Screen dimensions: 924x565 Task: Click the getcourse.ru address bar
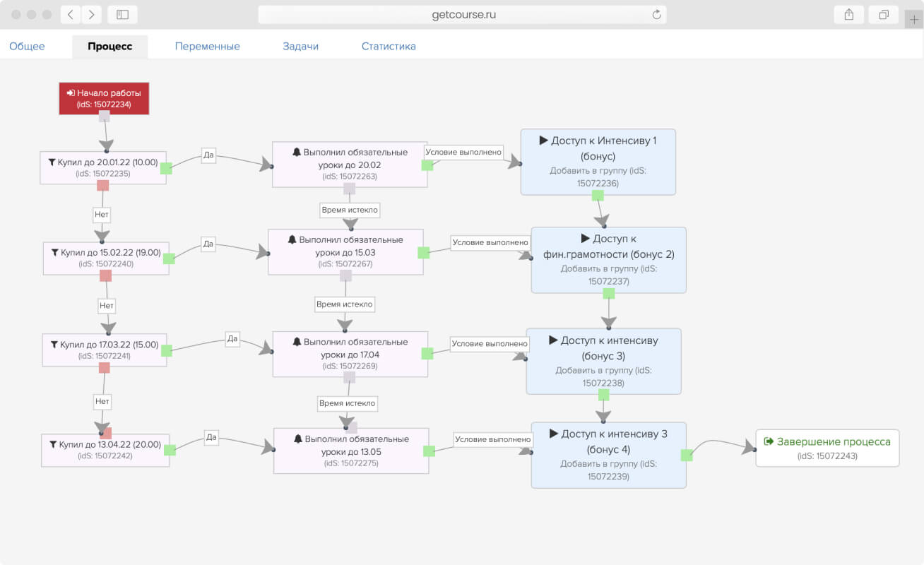462,15
